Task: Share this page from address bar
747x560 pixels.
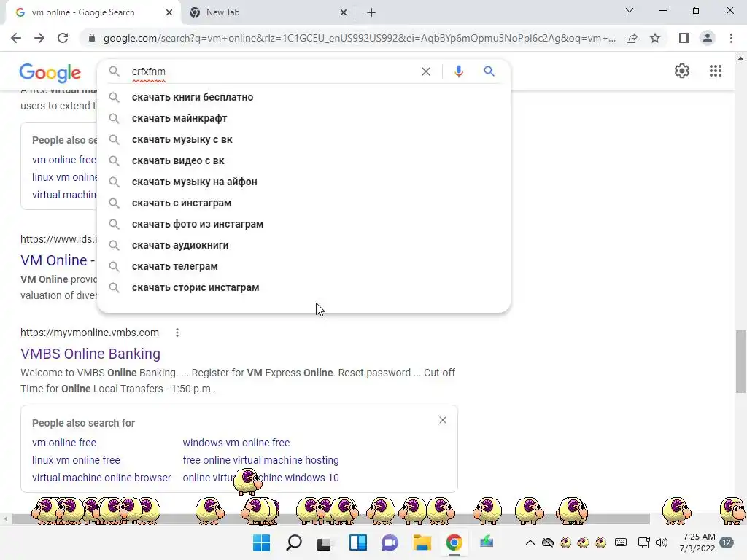Action: click(632, 38)
